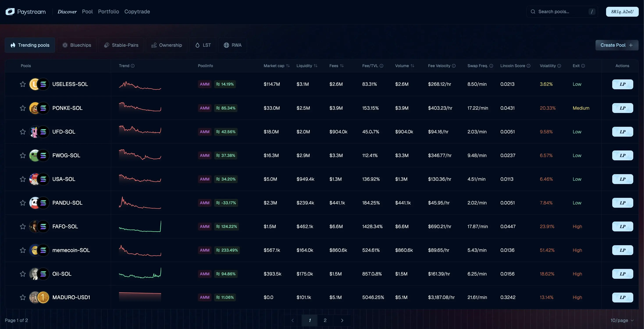
Task: Click the Lincoln Score info icon
Action: click(x=528, y=66)
